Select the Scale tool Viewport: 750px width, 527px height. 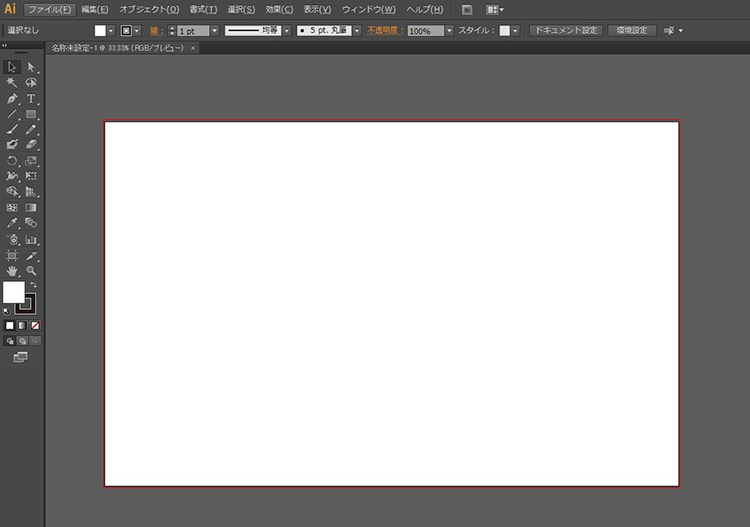[31, 161]
